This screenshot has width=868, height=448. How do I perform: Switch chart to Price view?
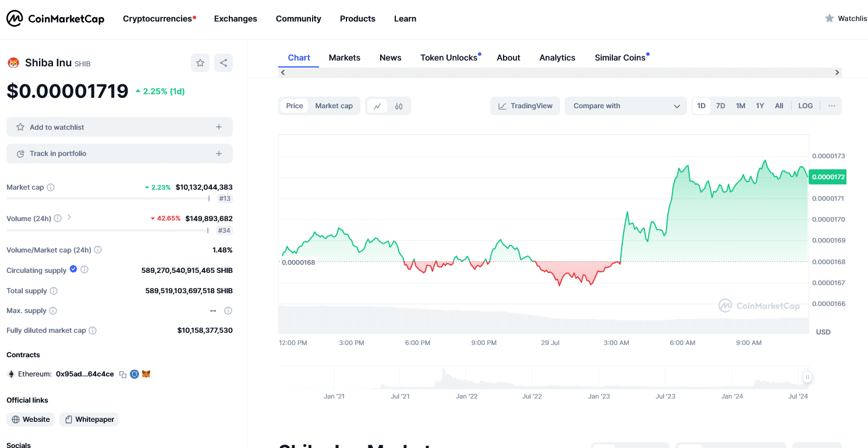(x=295, y=106)
